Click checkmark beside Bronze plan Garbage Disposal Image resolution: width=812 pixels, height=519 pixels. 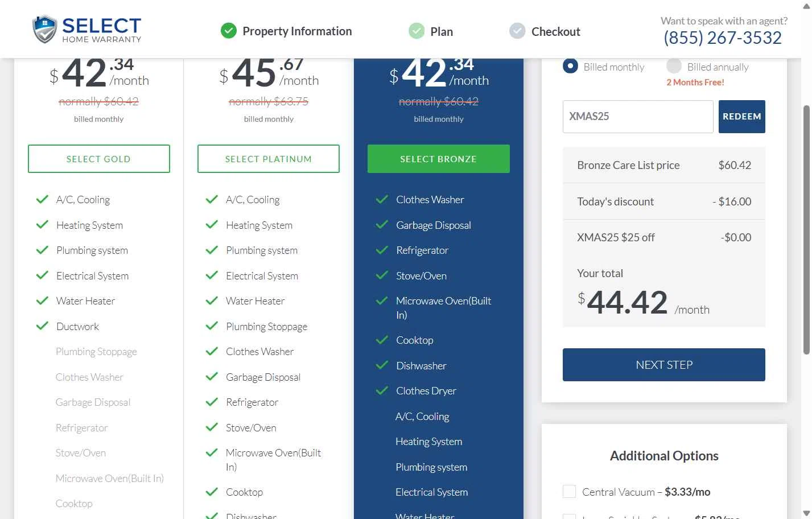(x=382, y=225)
